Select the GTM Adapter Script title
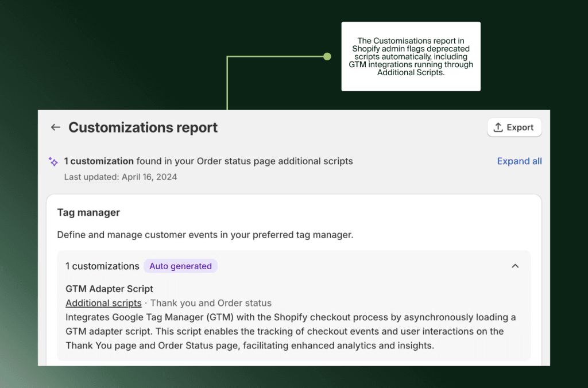 point(109,289)
